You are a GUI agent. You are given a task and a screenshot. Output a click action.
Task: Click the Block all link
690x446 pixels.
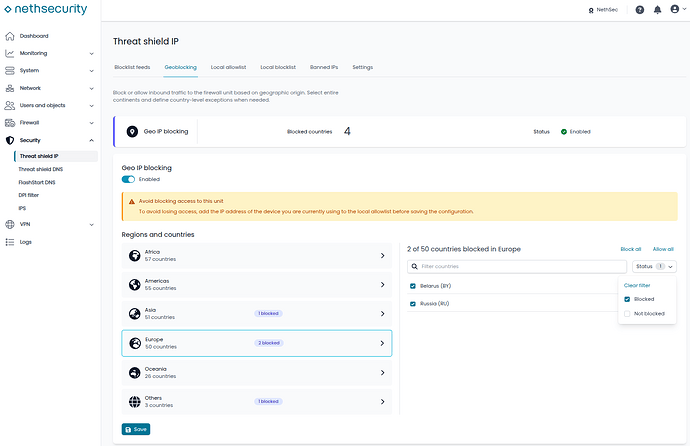[x=630, y=249]
